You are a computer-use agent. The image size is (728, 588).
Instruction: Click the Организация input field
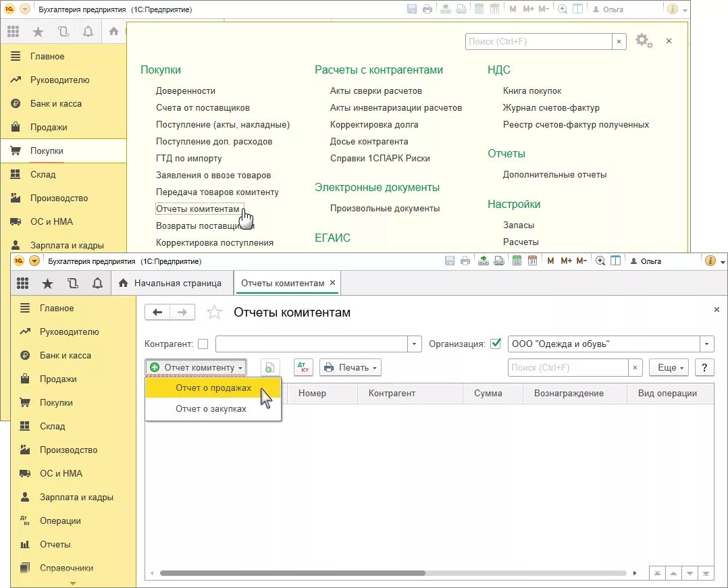(604, 344)
